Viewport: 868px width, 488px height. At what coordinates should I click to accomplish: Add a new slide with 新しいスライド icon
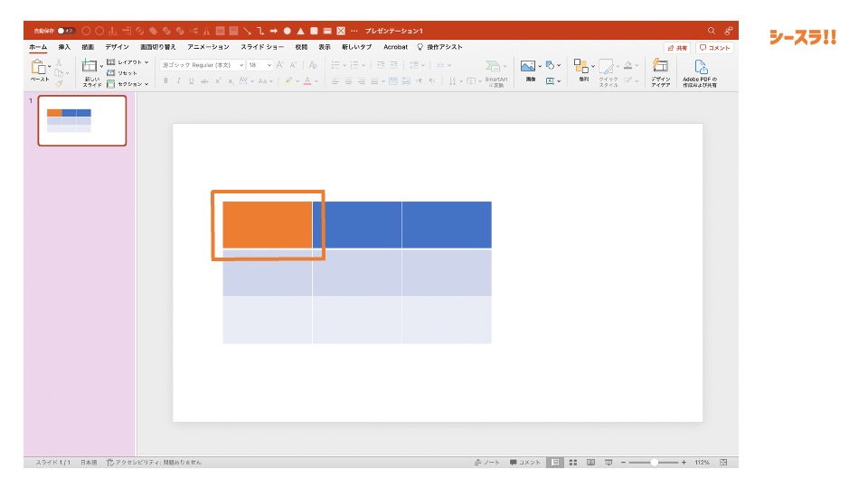click(90, 67)
